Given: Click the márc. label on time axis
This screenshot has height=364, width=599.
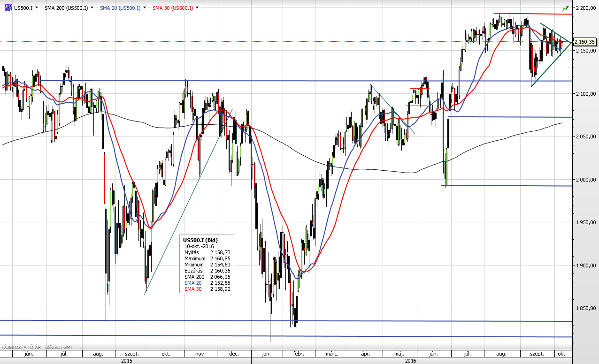Looking at the screenshot, I should tap(333, 354).
